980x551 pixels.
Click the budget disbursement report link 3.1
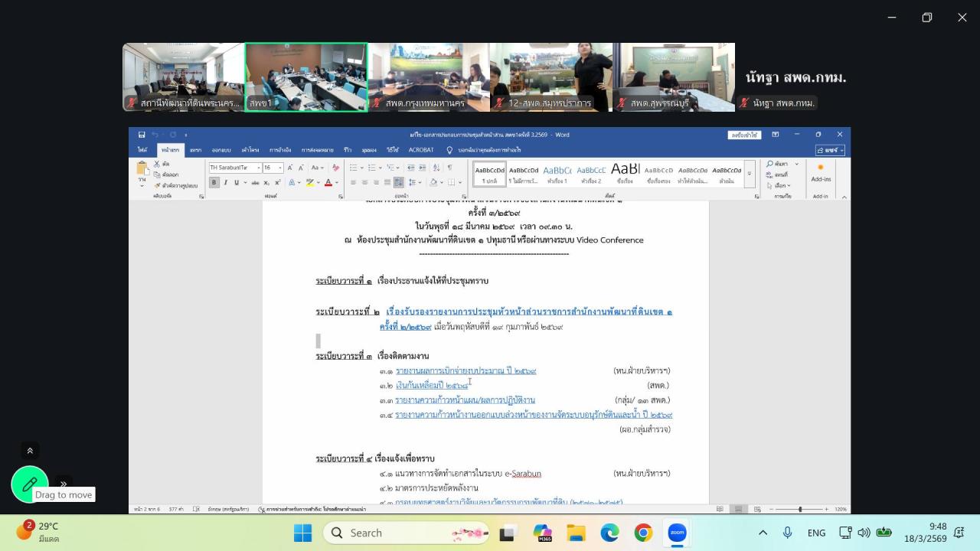(465, 370)
